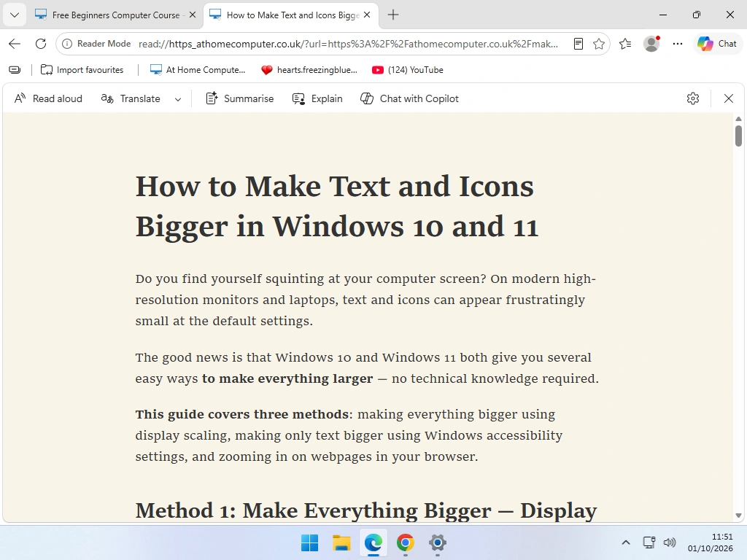The image size is (747, 560).
Task: Open the YouTube bookmark
Action: 408,70
